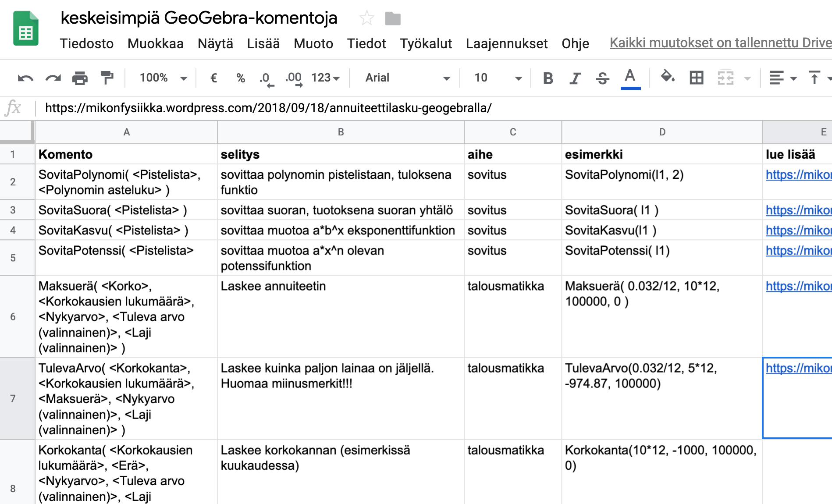
Task: Click the text color button
Action: point(630,78)
